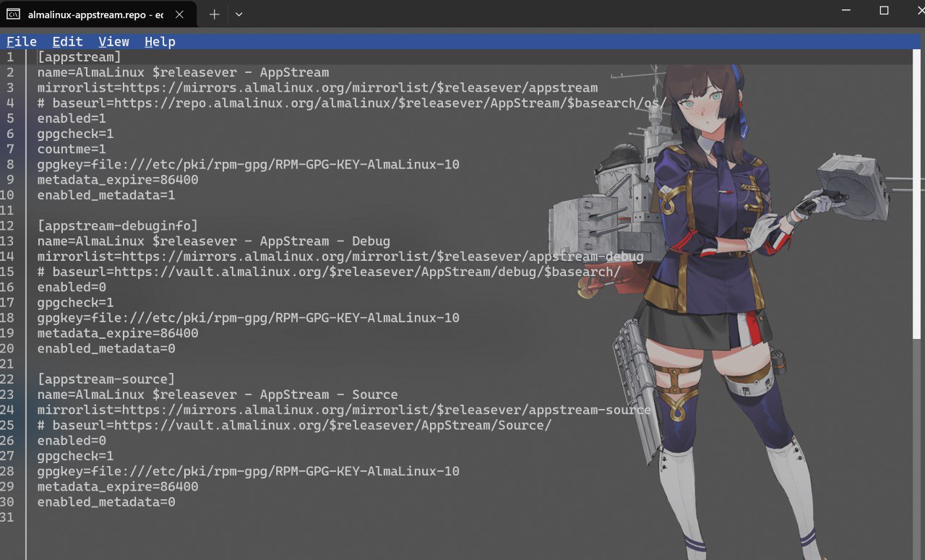Place cursor on [appstream-source] section header

[x=106, y=379]
